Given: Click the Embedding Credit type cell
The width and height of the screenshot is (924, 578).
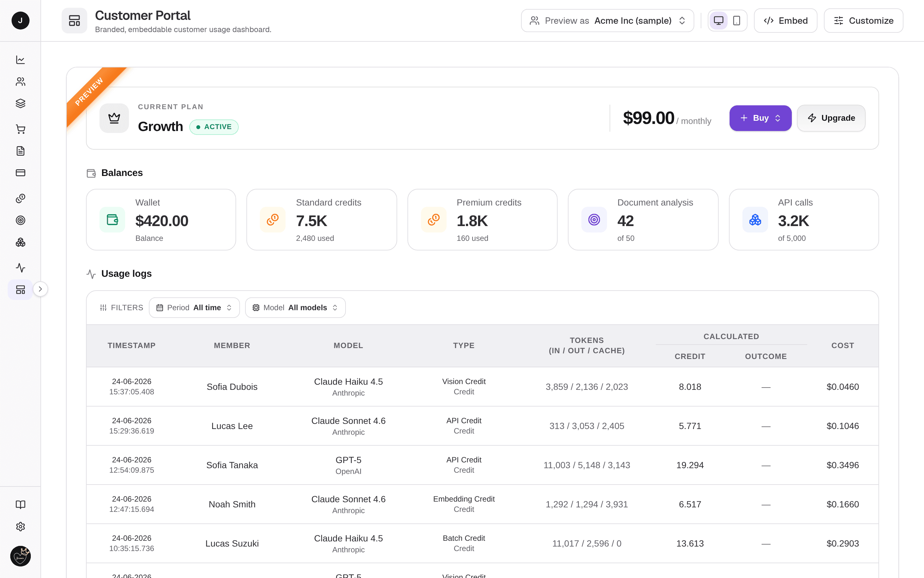Looking at the screenshot, I should click(464, 504).
